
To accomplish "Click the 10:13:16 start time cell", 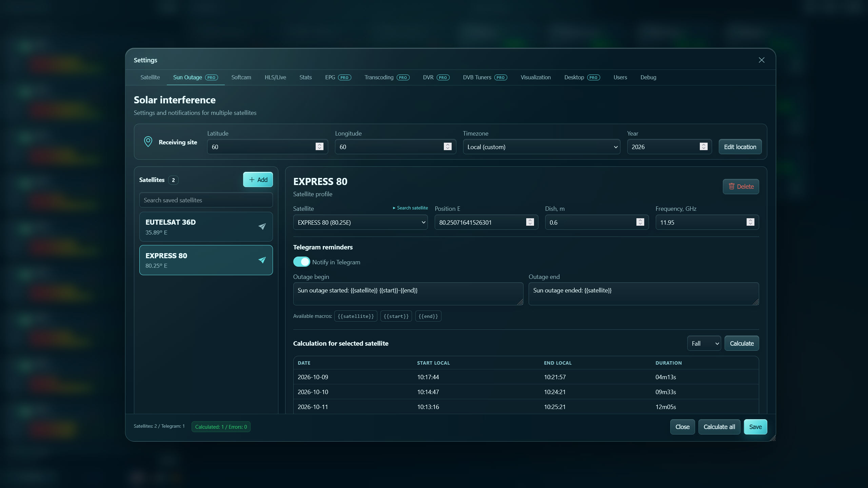I will pos(428,407).
